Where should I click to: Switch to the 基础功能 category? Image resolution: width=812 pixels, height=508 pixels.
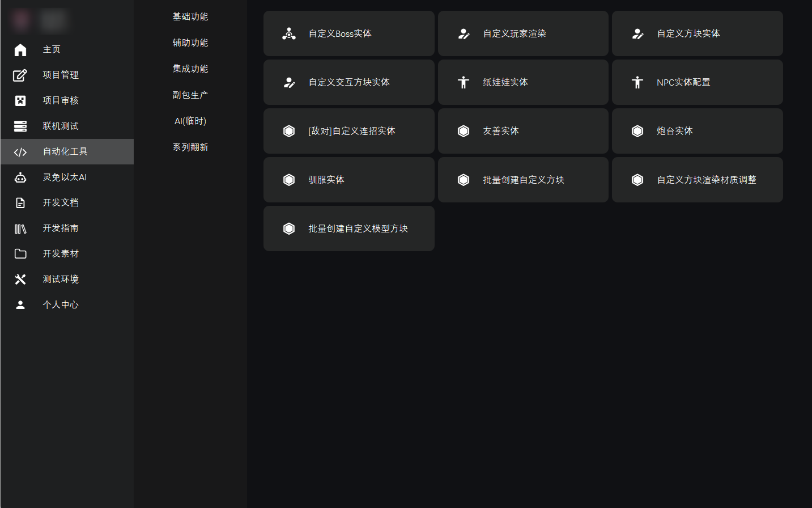[190, 17]
